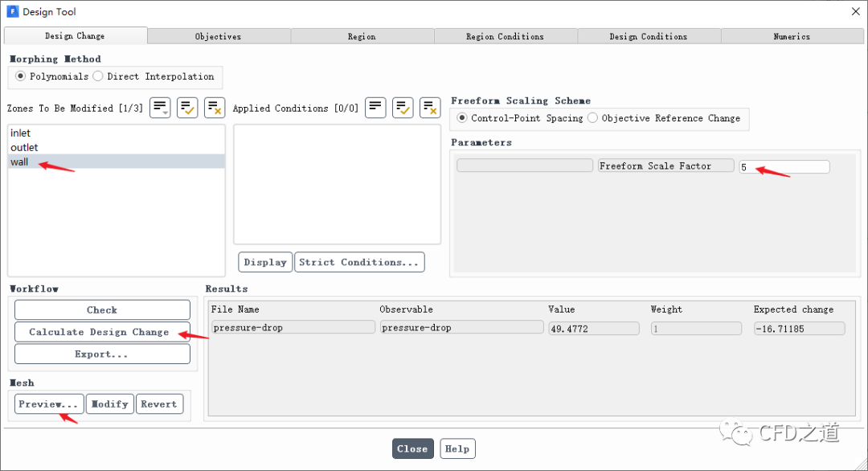
Task: Click the Preview... mesh button
Action: (49, 404)
